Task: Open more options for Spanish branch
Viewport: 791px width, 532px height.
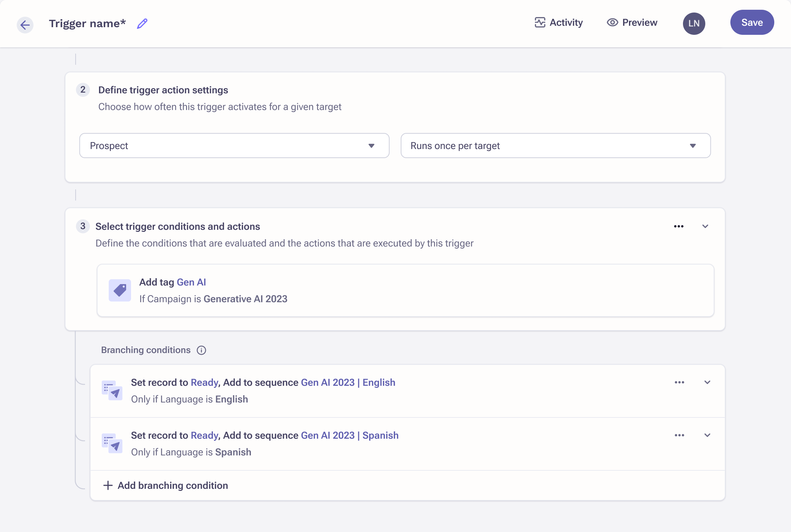Action: pyautogui.click(x=679, y=435)
